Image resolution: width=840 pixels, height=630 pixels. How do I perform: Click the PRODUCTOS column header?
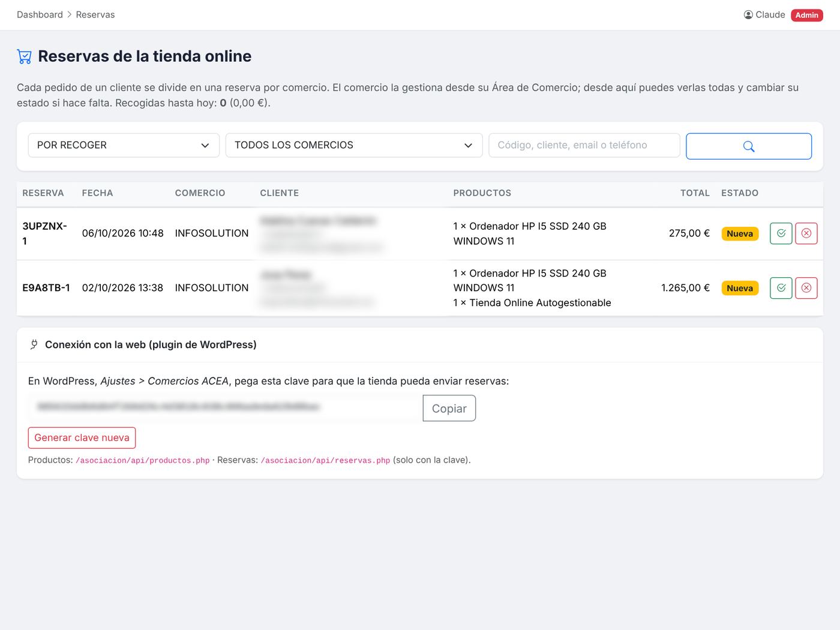coord(482,193)
